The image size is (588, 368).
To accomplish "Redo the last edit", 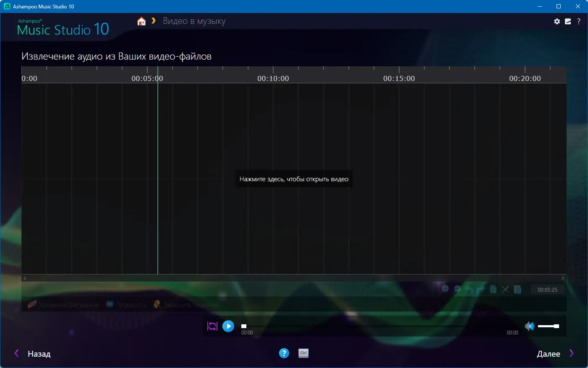I will coord(481,289).
